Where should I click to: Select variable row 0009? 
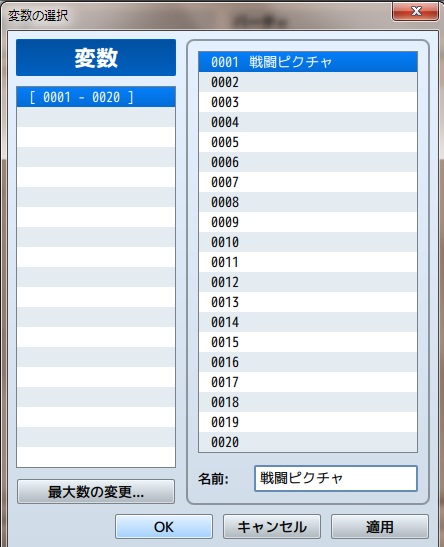point(308,222)
